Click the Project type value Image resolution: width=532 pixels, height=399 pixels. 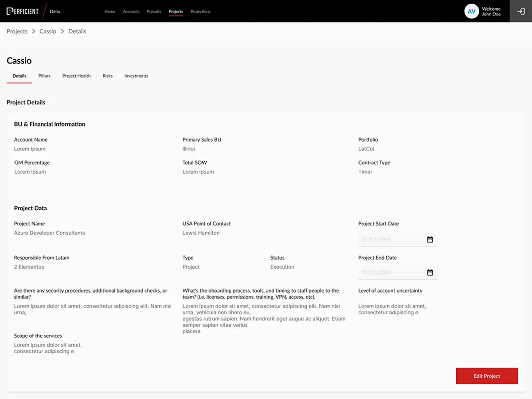point(191,267)
